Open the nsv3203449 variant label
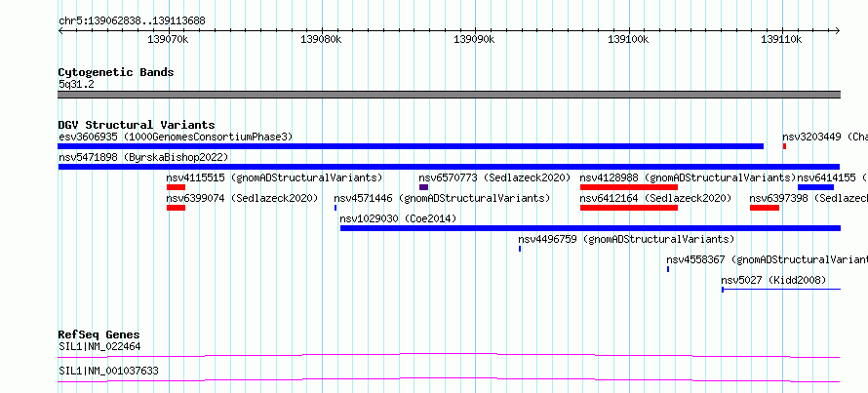Viewport: 868px width, 393px height. click(x=825, y=137)
